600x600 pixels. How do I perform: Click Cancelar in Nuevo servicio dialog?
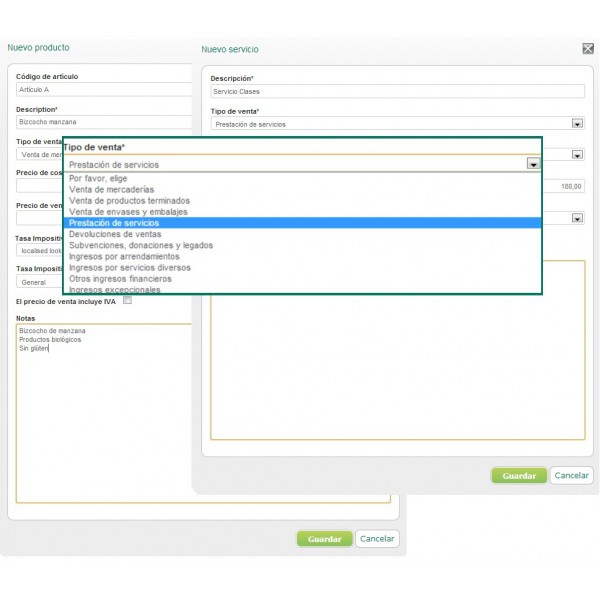click(572, 476)
